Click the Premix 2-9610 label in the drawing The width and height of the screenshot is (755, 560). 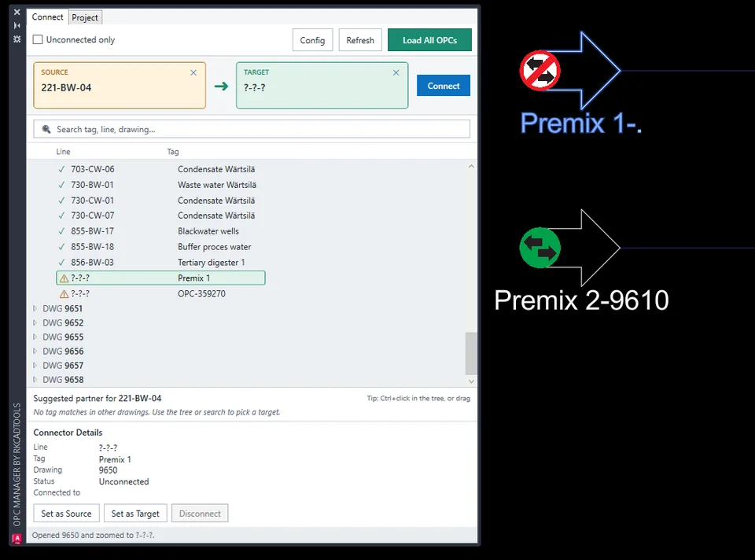(581, 300)
